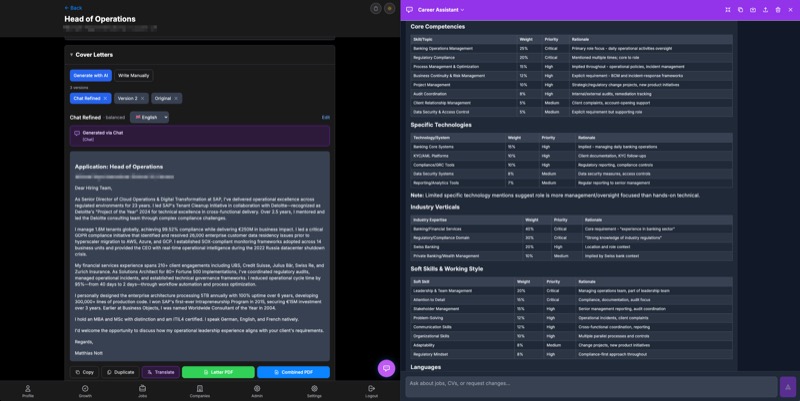This screenshot has height=401, width=800.
Task: Remove the Original version
Action: tap(176, 98)
